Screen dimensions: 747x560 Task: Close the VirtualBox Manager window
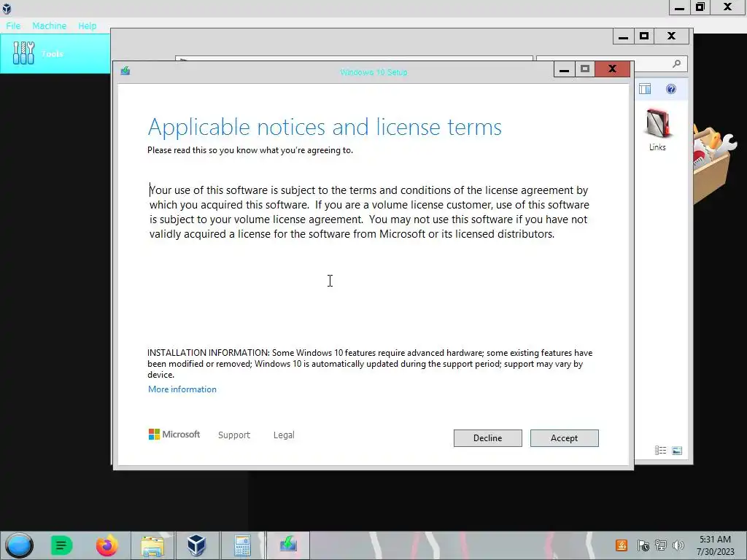pos(728,7)
